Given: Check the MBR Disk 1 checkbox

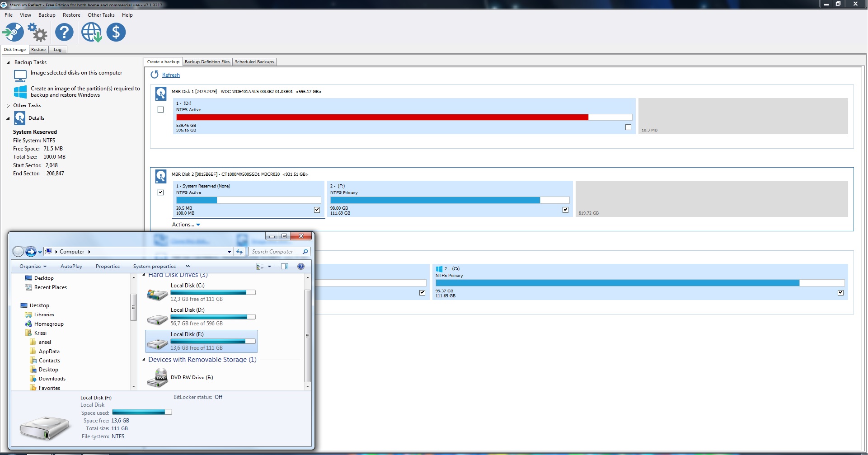Looking at the screenshot, I should tap(160, 110).
